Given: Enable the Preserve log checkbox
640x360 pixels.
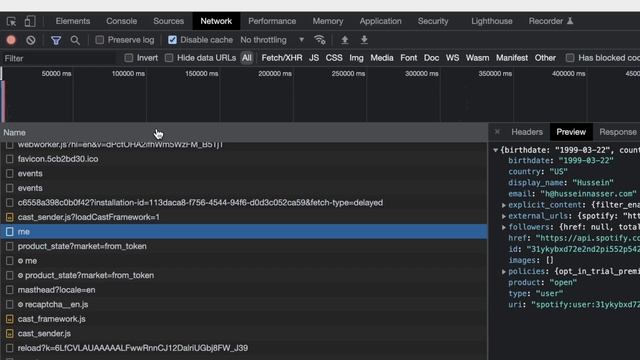Looking at the screenshot, I should click(x=100, y=40).
